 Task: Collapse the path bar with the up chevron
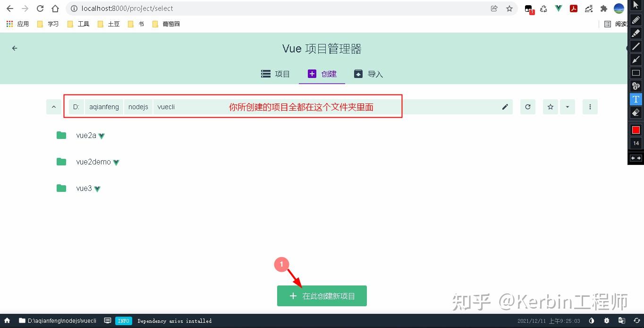[x=53, y=107]
